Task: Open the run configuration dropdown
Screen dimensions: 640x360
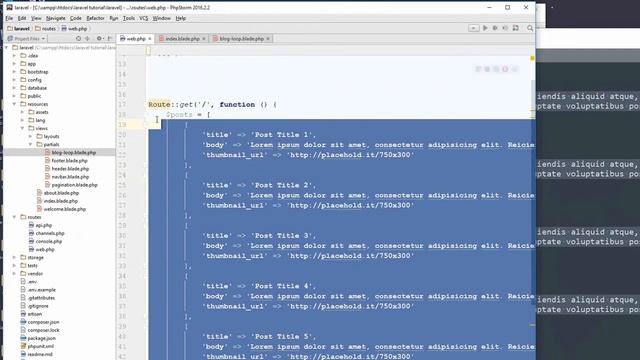Action: 473,28
